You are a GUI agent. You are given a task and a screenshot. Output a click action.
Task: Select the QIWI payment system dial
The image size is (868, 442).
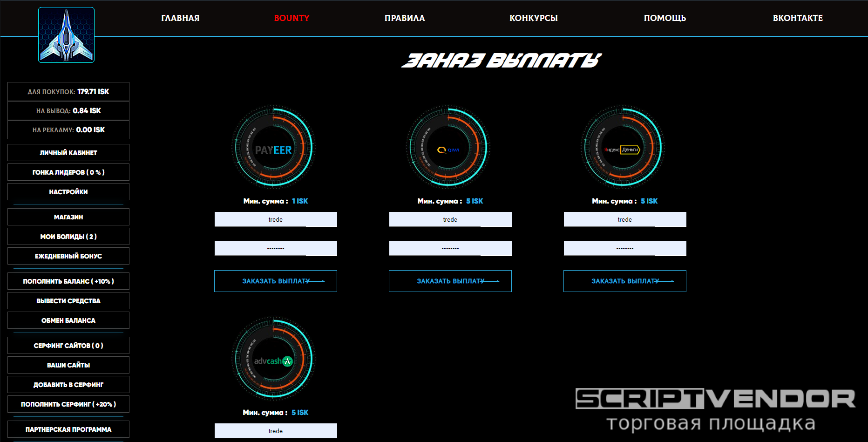pyautogui.click(x=448, y=147)
